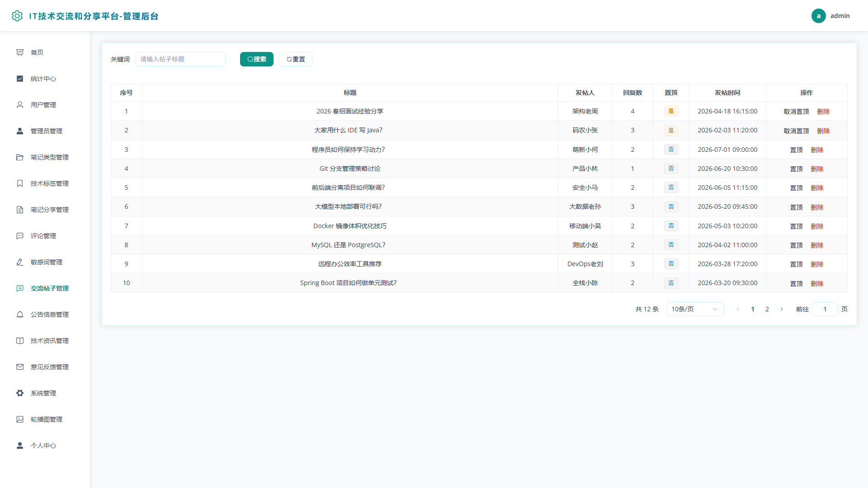Image resolution: width=868 pixels, height=488 pixels.
Task: Click the 公告信息管理 bell icon
Action: [20, 314]
